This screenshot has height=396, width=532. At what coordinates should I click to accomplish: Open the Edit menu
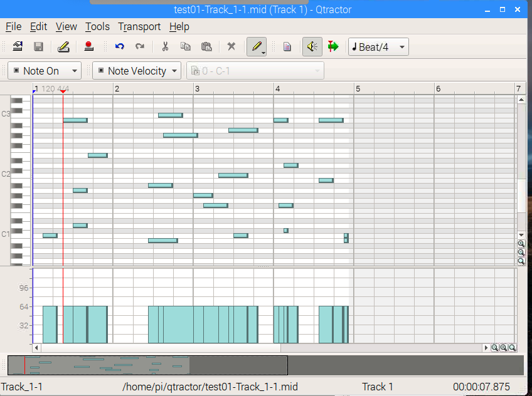[x=38, y=26]
